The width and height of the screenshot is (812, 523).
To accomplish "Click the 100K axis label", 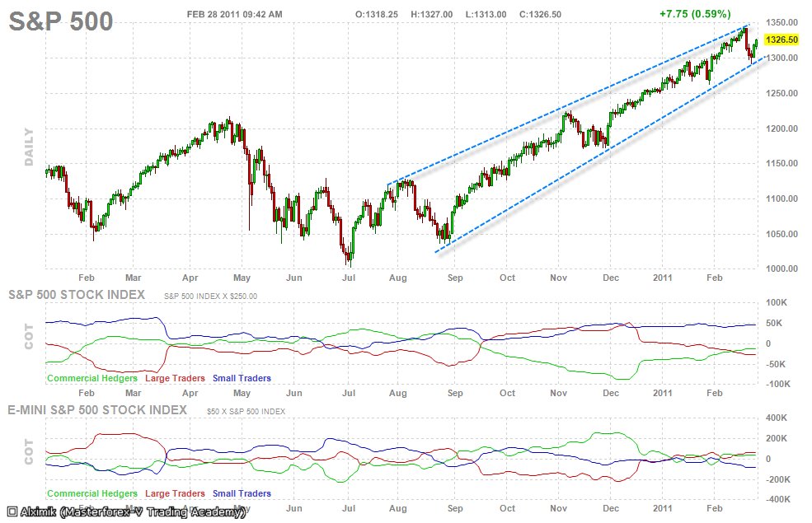I will 777,302.
